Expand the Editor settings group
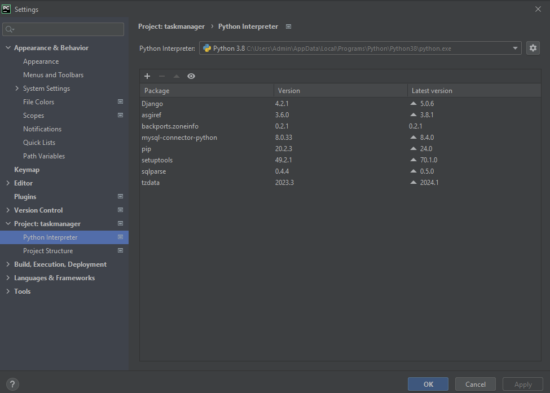This screenshot has width=550, height=393. [x=8, y=183]
